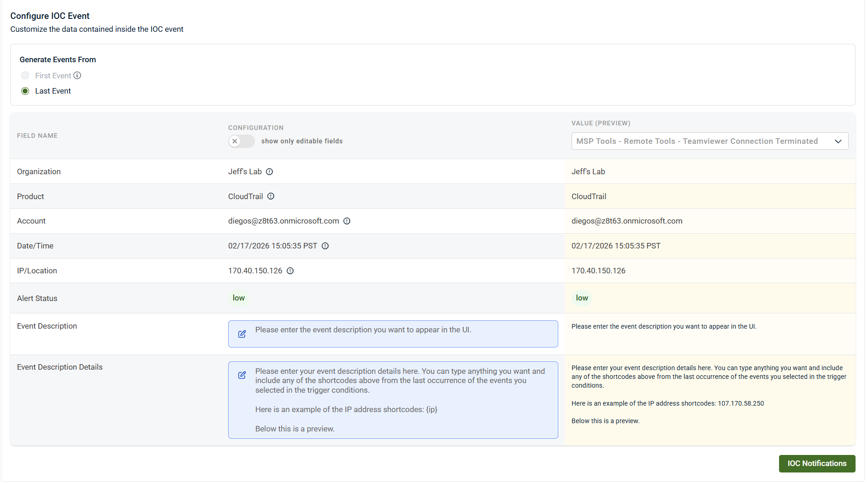Click the low badge in preview column
The width and height of the screenshot is (868, 484).
tap(582, 298)
